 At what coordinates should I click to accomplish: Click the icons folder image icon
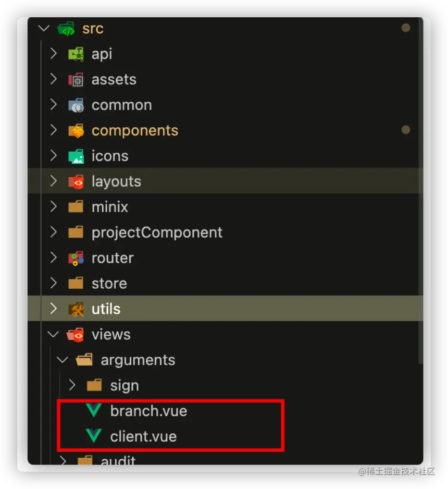point(76,156)
